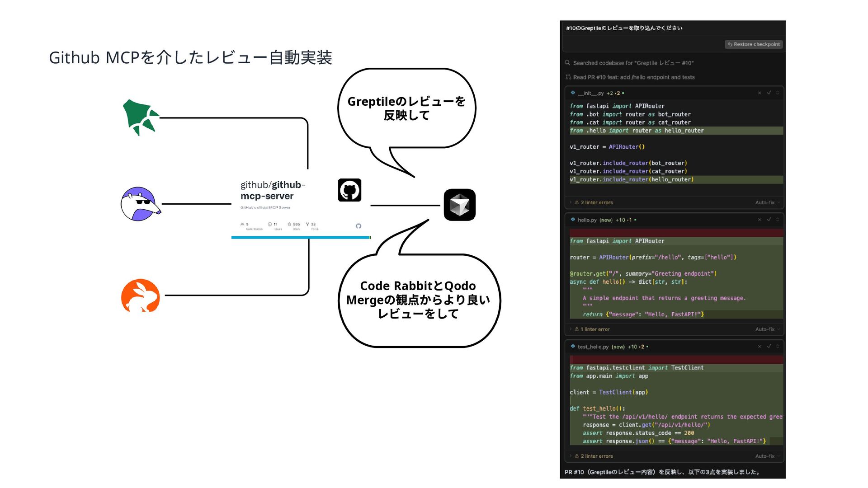Click the prompt '#10のGreptileのレビューを取り込んでください'

coord(624,28)
